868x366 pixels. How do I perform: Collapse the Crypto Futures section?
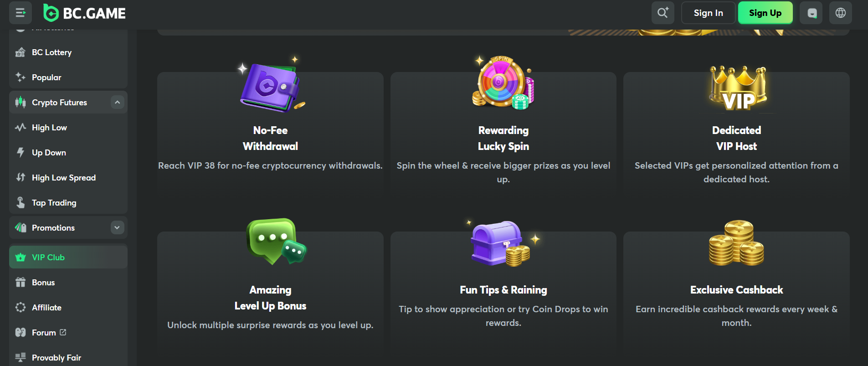pyautogui.click(x=117, y=103)
